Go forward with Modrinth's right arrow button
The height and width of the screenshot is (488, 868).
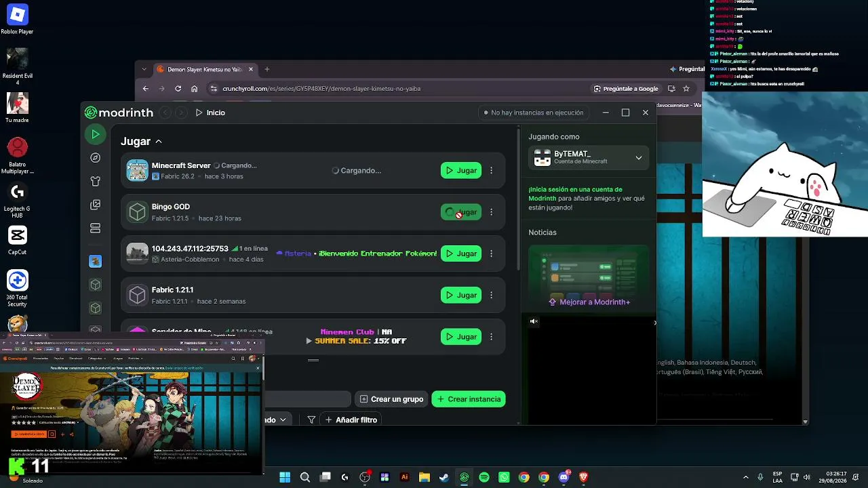181,113
